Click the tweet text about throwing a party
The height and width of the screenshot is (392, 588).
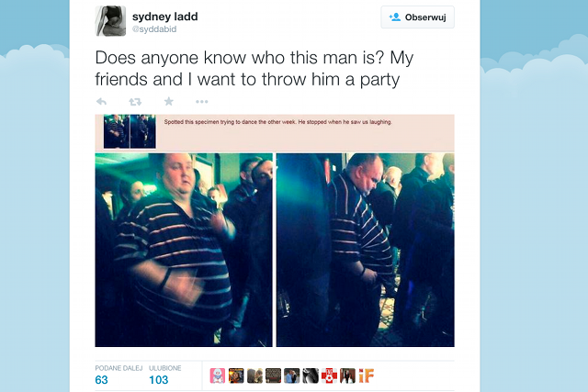254,69
